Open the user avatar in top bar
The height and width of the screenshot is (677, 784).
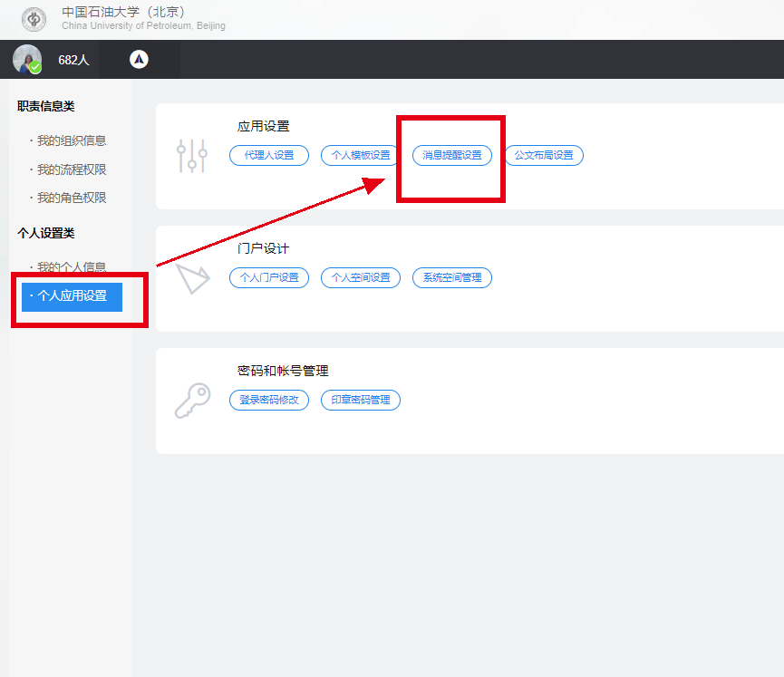(27, 59)
